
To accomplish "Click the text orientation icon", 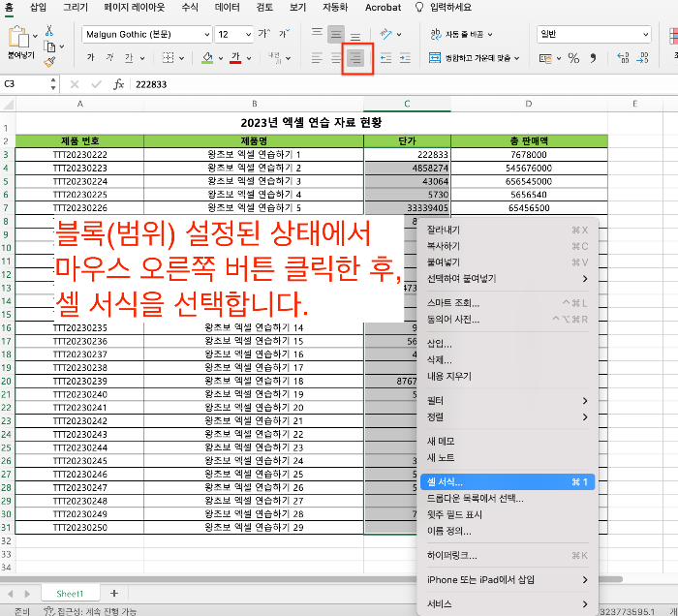I will click(x=385, y=34).
